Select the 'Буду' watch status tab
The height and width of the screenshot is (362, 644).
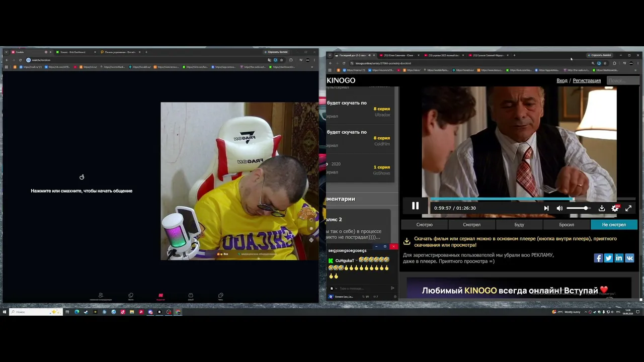pos(519,225)
